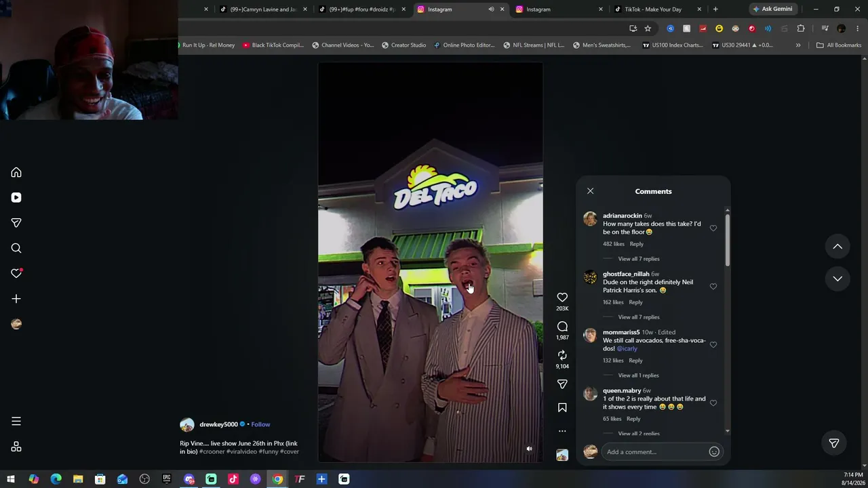Open Epic Games Launcher from the taskbar
This screenshot has height=488, width=868.
pos(167,479)
